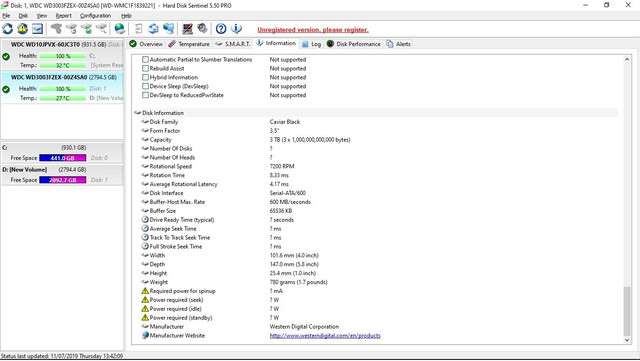The width and height of the screenshot is (640, 361).
Task: Select the Information tab
Action: tap(276, 43)
